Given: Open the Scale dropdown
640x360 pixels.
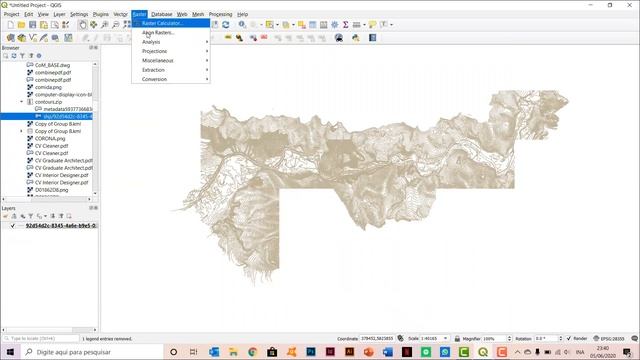Looking at the screenshot, I should (445, 339).
